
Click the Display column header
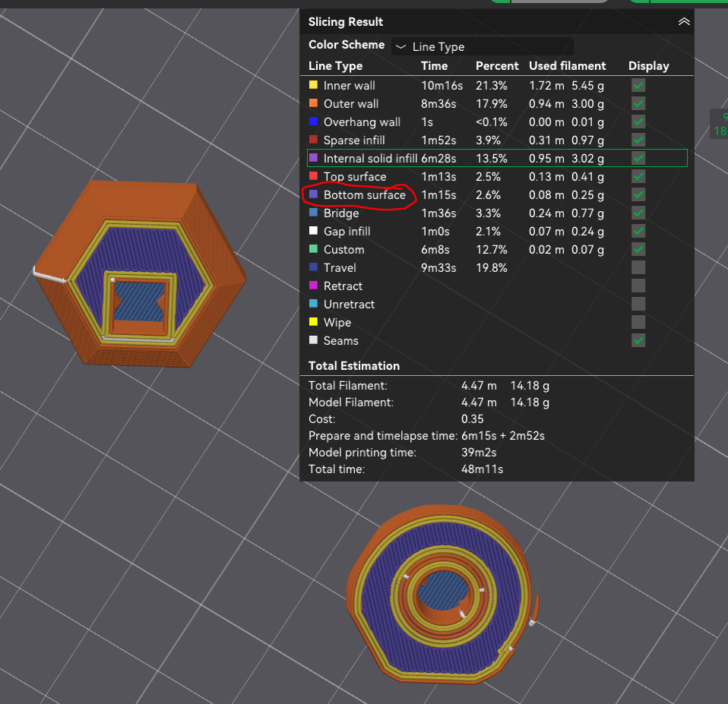point(649,66)
